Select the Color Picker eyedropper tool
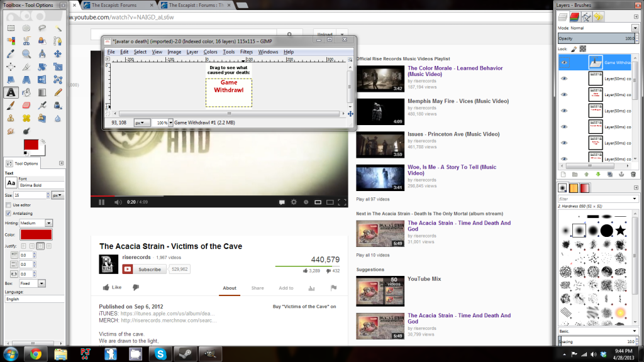644x362 pixels. [x=11, y=54]
